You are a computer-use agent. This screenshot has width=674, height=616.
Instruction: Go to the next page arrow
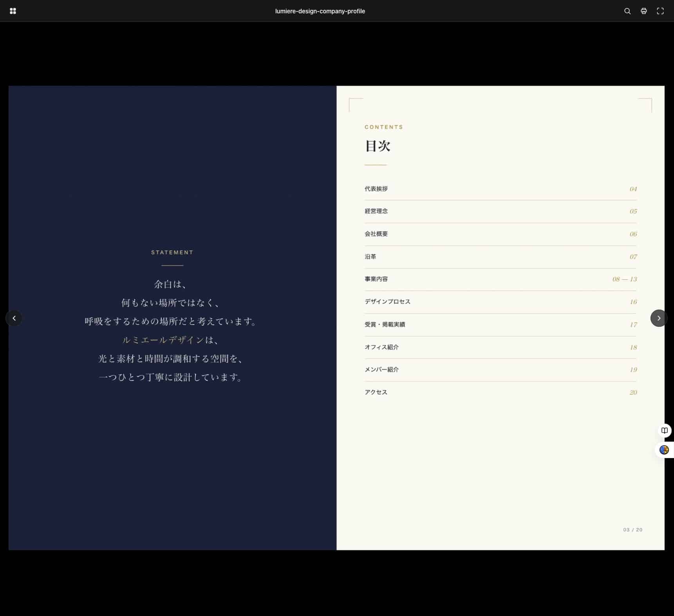point(659,318)
